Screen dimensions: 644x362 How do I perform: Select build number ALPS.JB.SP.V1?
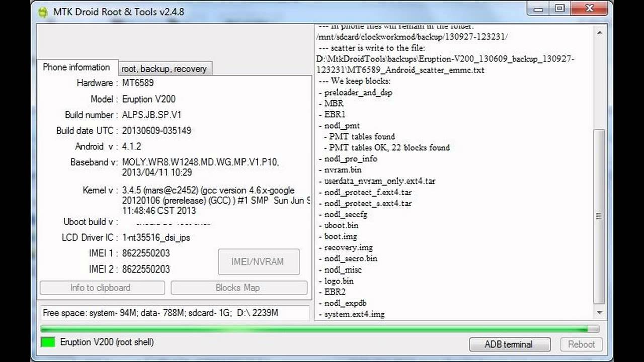pyautogui.click(x=151, y=115)
